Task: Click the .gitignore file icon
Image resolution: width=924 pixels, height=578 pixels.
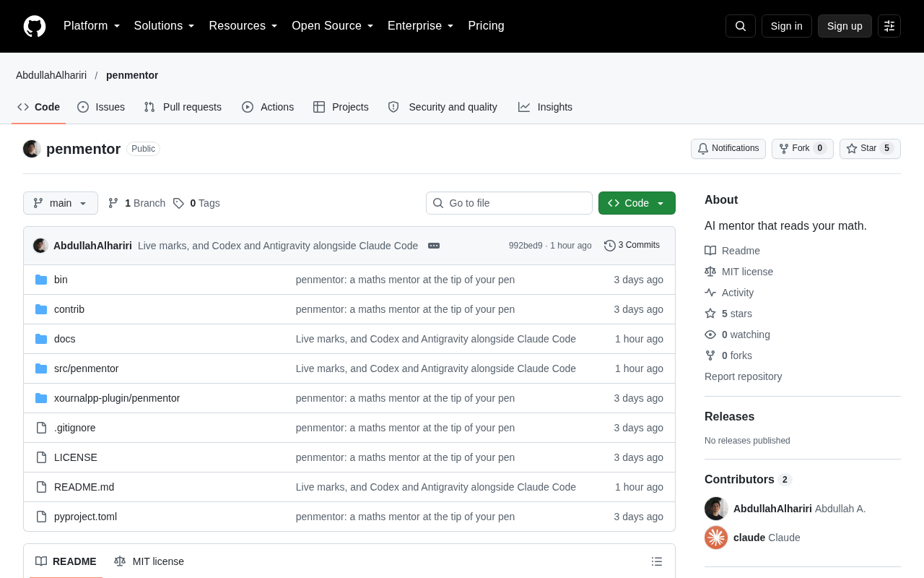Action: (x=41, y=428)
